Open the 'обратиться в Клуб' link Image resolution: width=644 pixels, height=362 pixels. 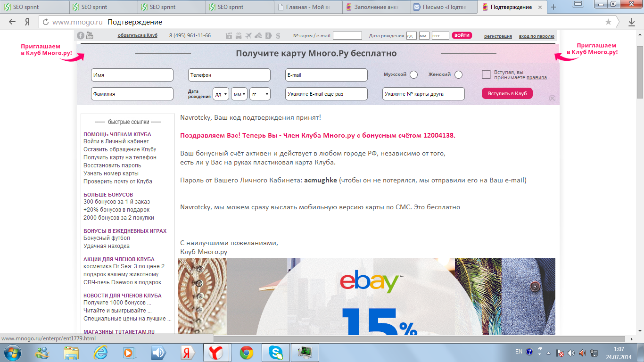(x=138, y=36)
